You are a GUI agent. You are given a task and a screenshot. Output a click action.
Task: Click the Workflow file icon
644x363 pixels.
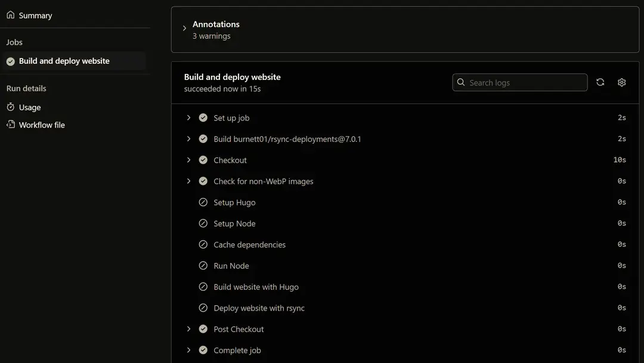tap(11, 125)
